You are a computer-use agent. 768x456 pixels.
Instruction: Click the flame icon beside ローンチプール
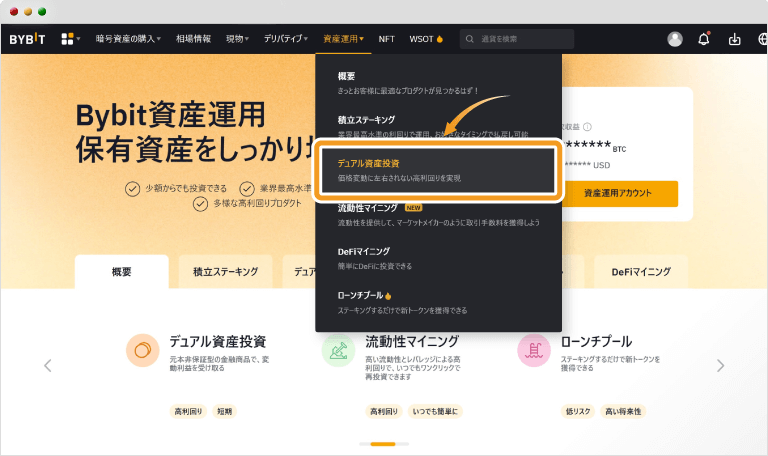(388, 296)
